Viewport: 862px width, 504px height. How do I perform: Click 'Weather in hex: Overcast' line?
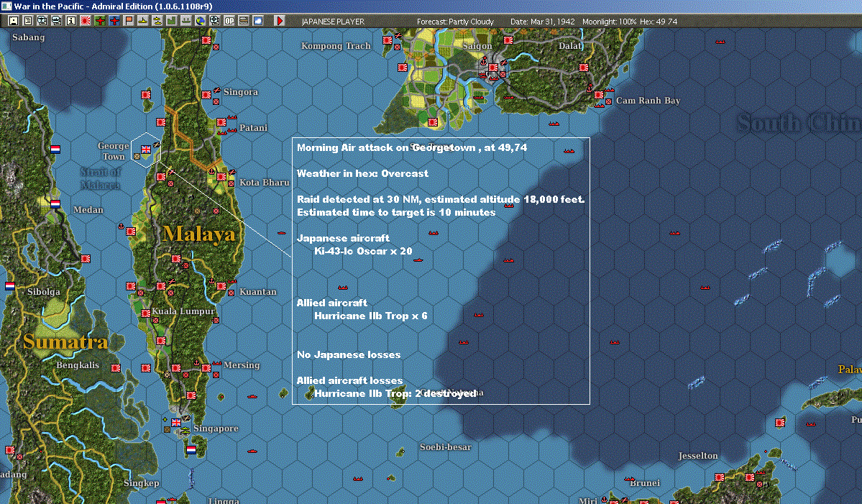(x=362, y=173)
